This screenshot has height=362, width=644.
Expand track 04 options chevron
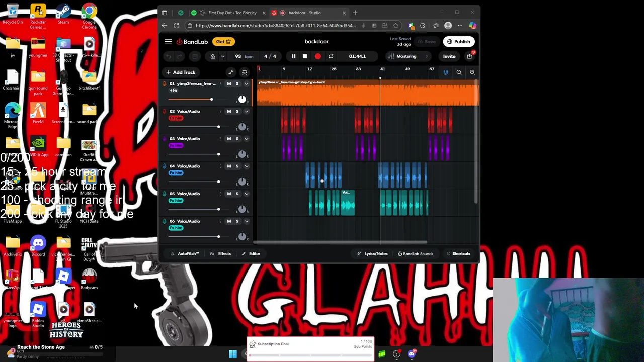(246, 166)
